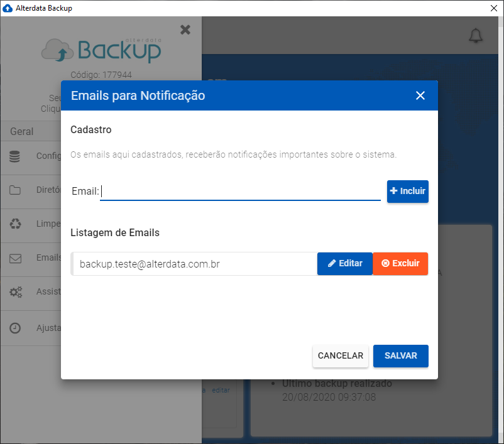Focus the Email input field
This screenshot has width=504, height=444.
pos(240,191)
